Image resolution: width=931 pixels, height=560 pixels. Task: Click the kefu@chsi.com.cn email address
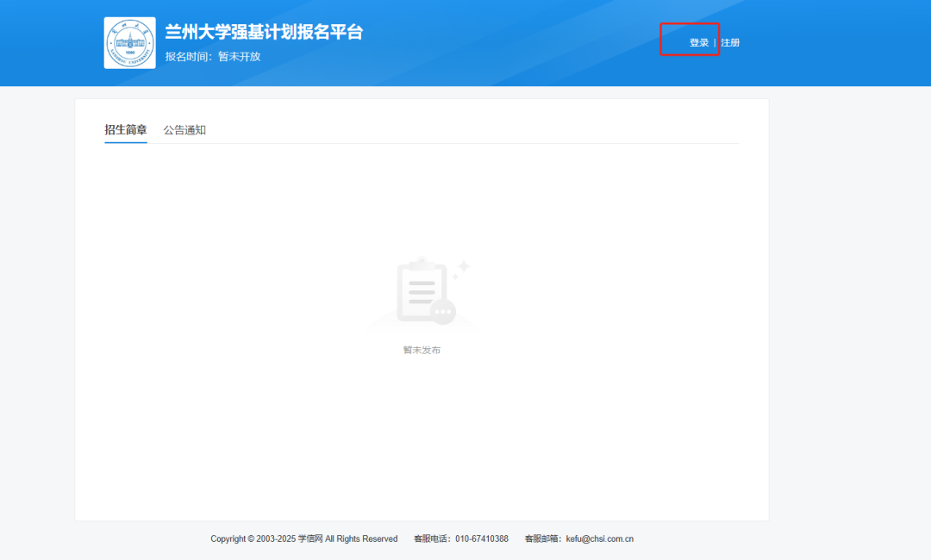coord(599,539)
